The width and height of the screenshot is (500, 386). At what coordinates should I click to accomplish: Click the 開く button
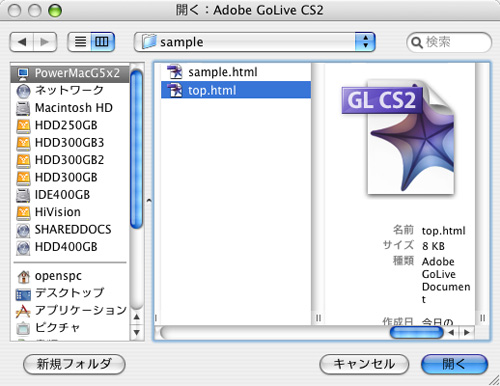click(x=455, y=364)
